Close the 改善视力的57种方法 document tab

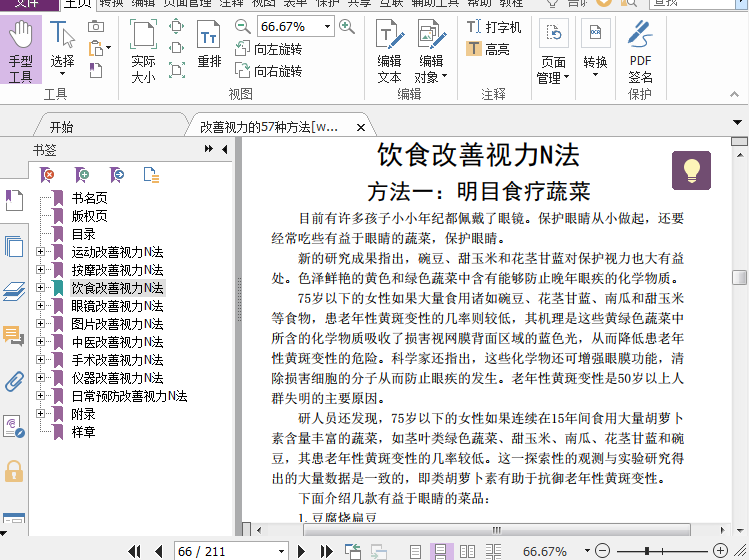coord(361,128)
